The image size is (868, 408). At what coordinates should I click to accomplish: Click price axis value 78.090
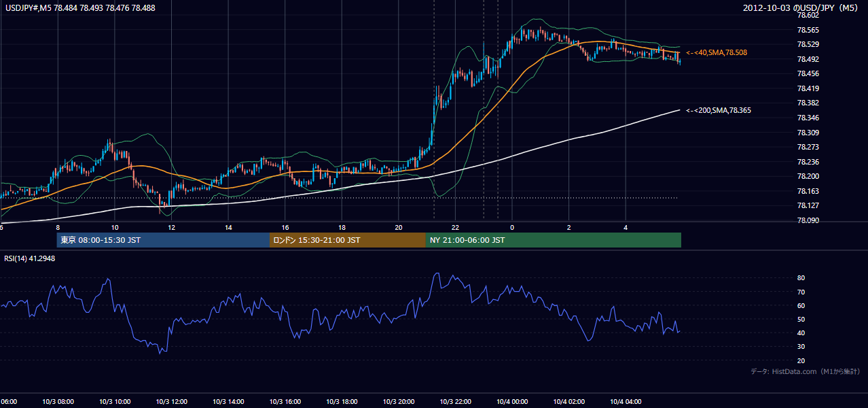(808, 220)
